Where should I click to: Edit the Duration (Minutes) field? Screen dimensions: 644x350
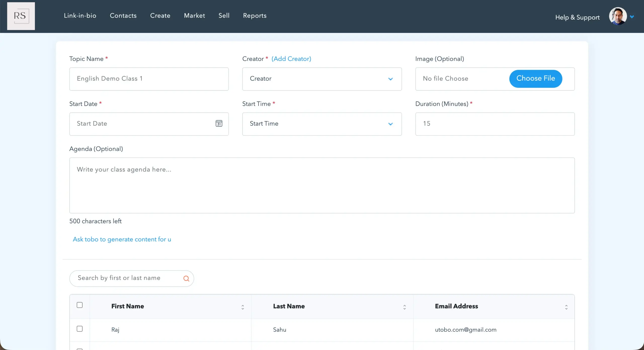point(495,124)
